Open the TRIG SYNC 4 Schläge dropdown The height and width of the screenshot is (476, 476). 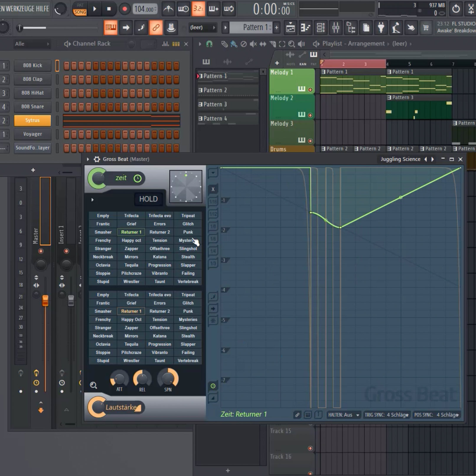tap(387, 415)
